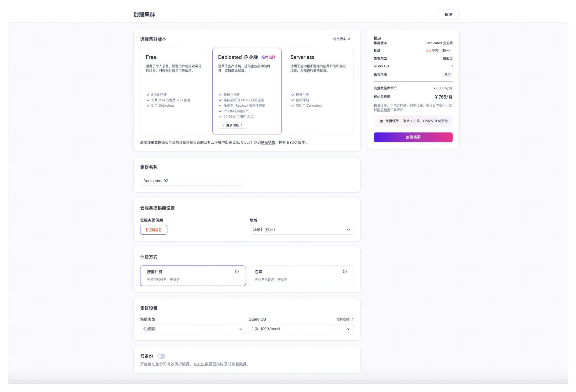Open the 地域 region dropdown

301,230
